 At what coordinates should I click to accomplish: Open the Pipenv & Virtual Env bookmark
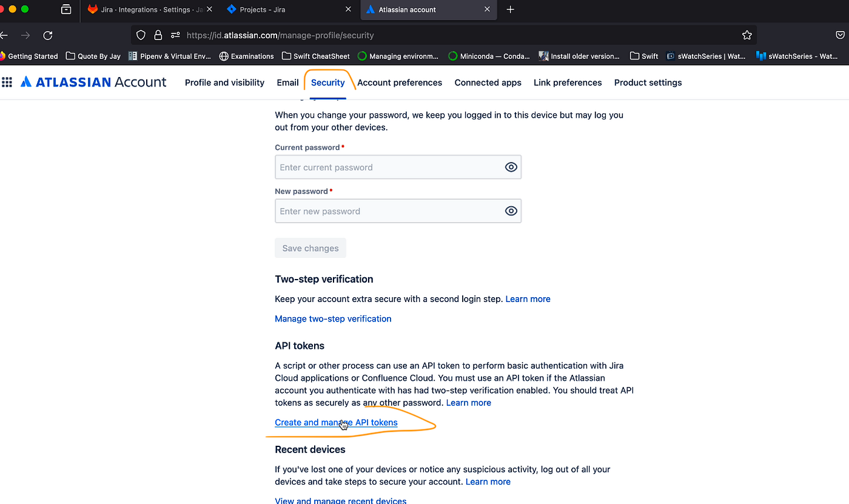[170, 56]
